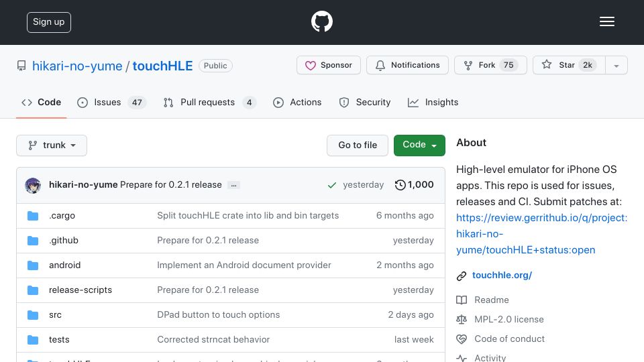Click the repository icon beside hikari-no-yume
Screen dimensions: 644x362
tap(21, 66)
